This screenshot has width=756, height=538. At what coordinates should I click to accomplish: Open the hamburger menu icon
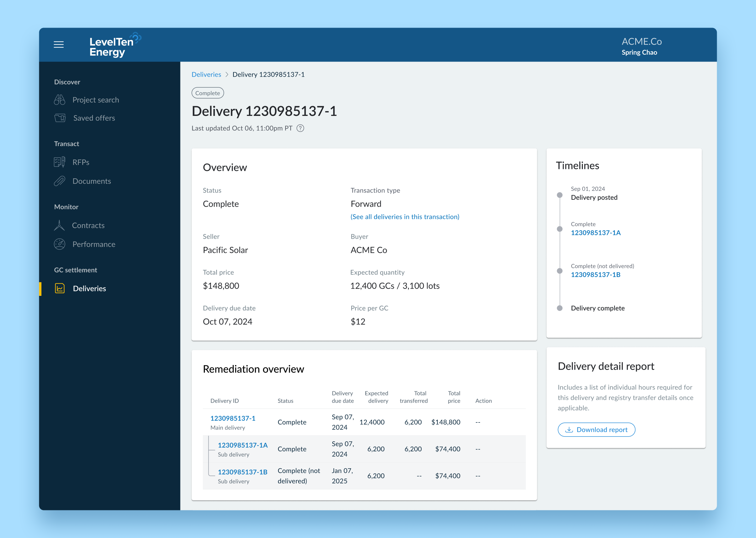tap(59, 44)
